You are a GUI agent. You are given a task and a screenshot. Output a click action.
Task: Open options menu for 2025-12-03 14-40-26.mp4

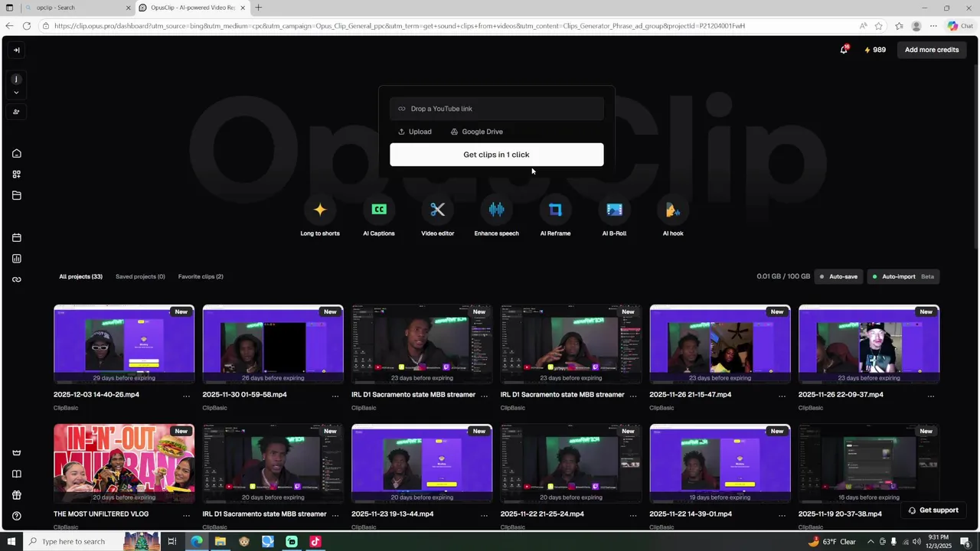(186, 396)
